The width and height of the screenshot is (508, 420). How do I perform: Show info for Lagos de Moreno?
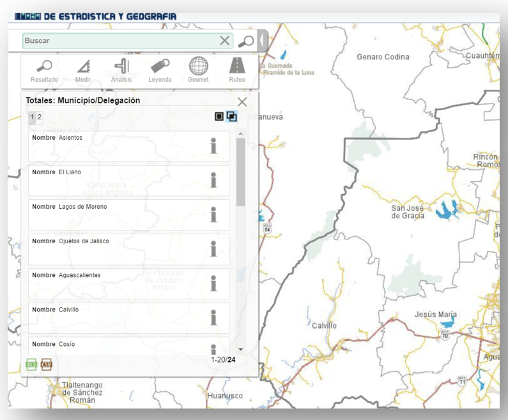[213, 215]
